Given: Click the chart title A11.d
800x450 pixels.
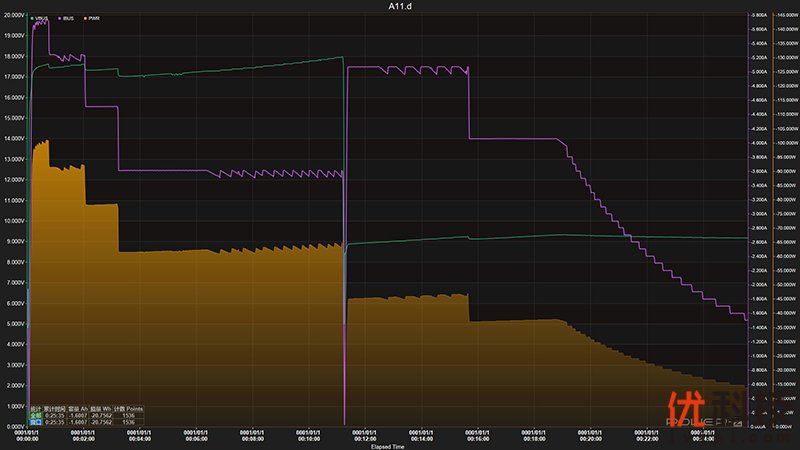Looking at the screenshot, I should click(399, 6).
